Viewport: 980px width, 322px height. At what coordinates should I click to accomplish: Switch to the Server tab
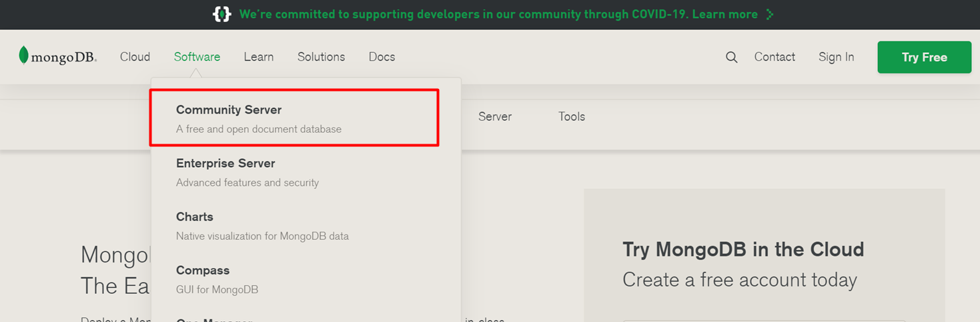495,116
